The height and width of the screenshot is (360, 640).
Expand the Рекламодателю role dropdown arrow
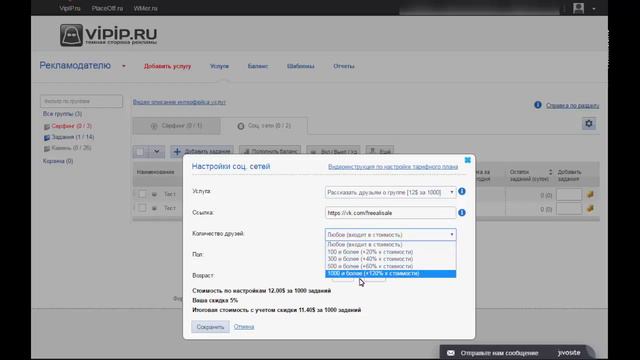124,66
